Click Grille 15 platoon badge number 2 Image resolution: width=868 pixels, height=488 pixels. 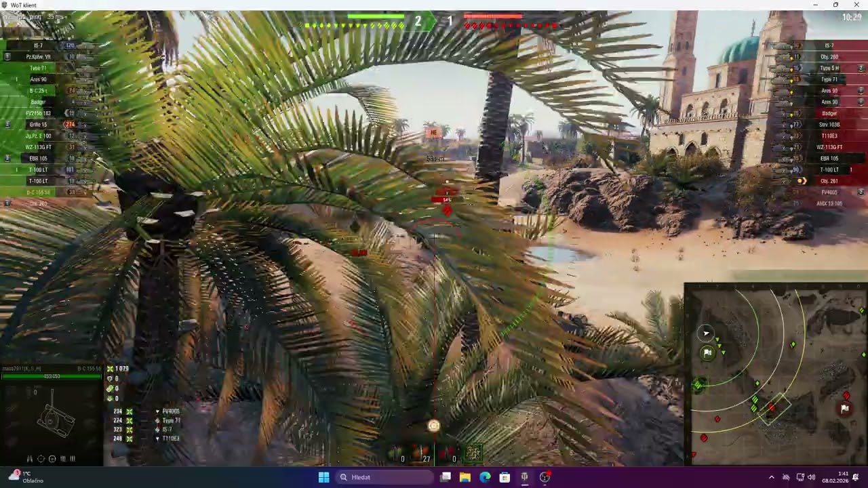tap(7, 125)
